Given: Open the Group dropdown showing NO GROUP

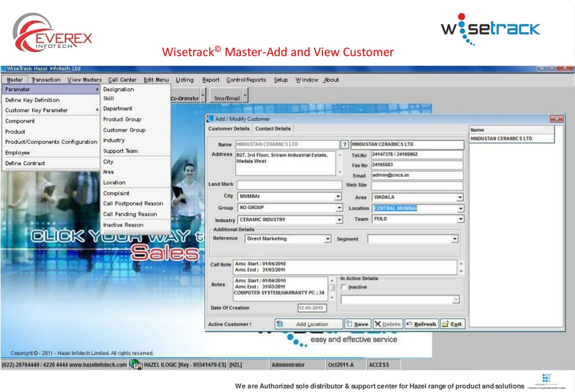Looking at the screenshot, I should point(339,208).
